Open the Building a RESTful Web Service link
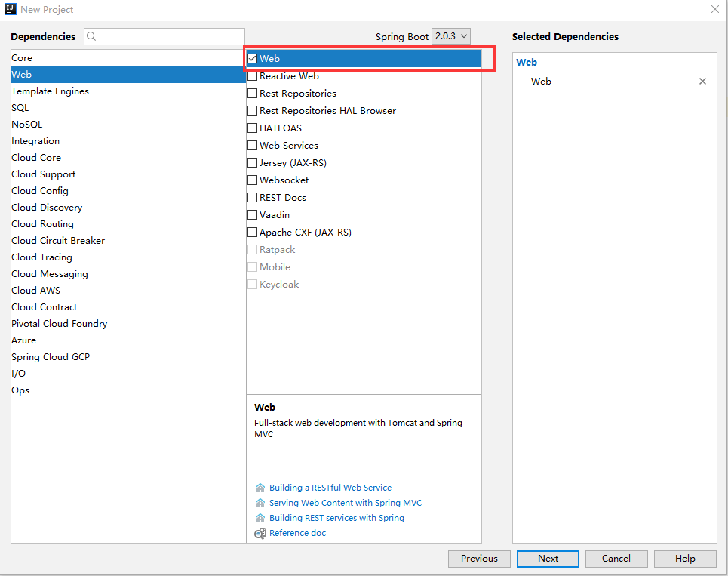 point(330,488)
